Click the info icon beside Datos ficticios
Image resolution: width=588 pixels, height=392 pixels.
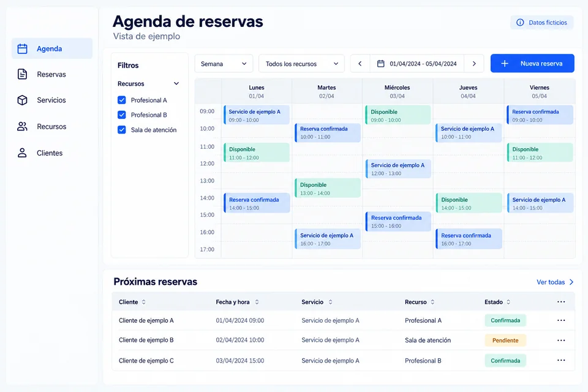pyautogui.click(x=520, y=23)
